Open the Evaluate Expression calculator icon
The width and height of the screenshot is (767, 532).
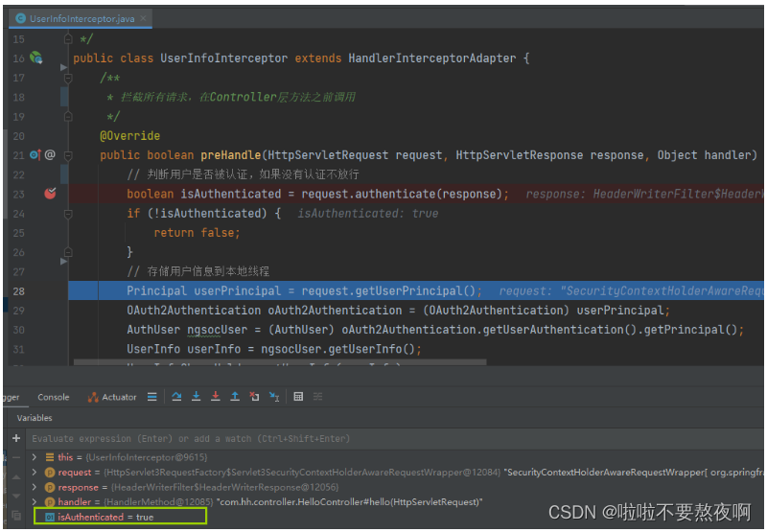pos(298,397)
